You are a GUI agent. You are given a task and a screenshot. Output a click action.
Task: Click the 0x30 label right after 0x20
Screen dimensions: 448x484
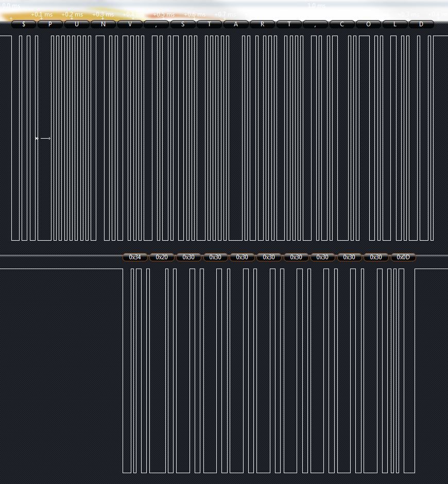click(x=188, y=257)
